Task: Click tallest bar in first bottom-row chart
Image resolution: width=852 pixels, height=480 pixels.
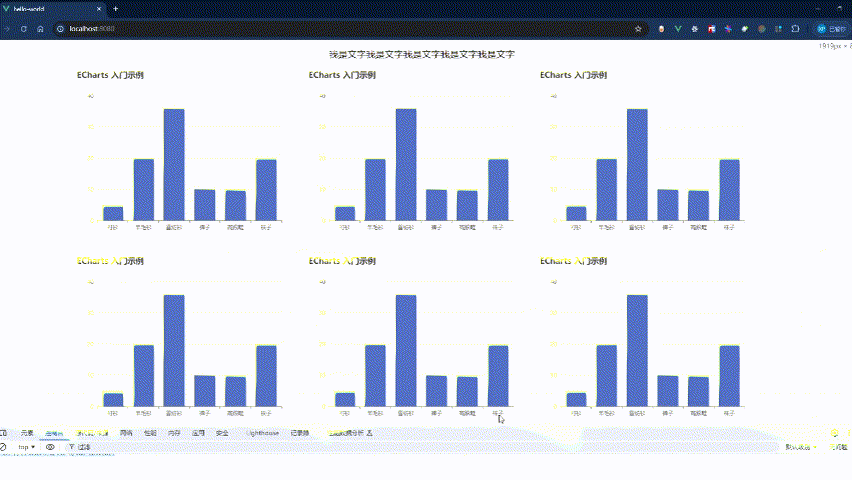Action: click(174, 351)
